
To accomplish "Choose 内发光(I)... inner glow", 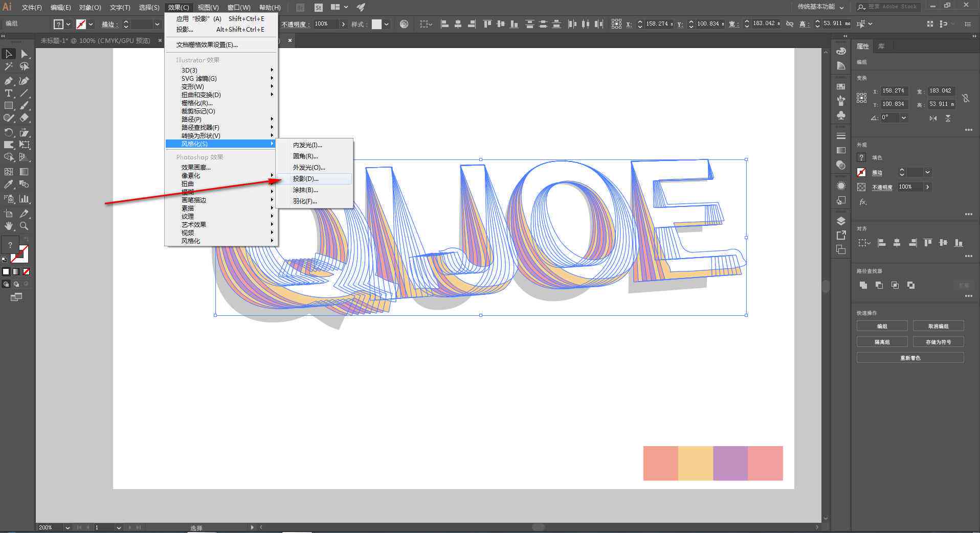I will coord(314,145).
